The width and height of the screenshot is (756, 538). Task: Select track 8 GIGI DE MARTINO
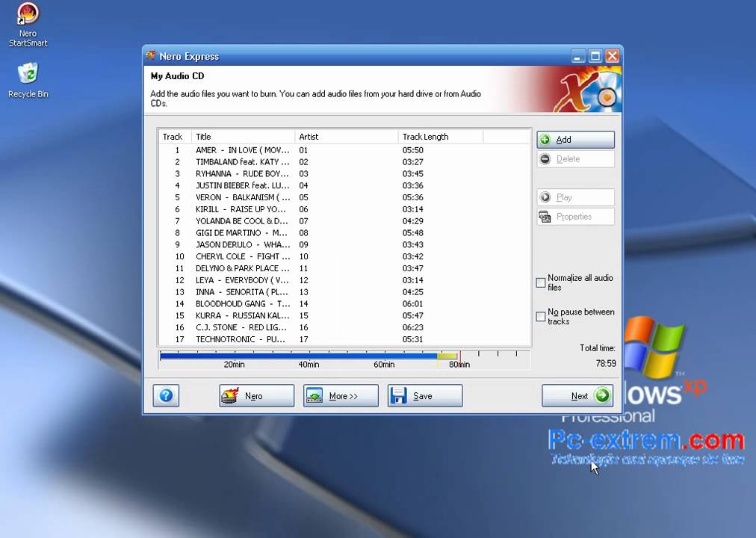tap(344, 233)
